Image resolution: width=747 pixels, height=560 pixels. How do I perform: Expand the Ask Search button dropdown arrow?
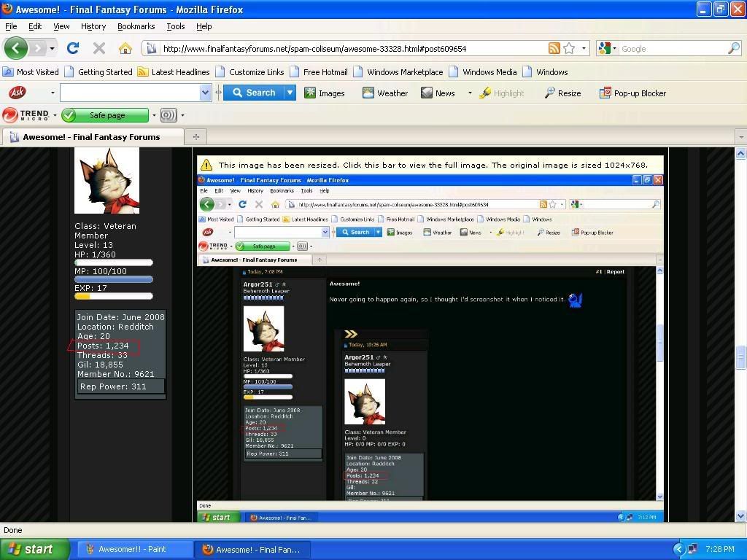tap(290, 93)
